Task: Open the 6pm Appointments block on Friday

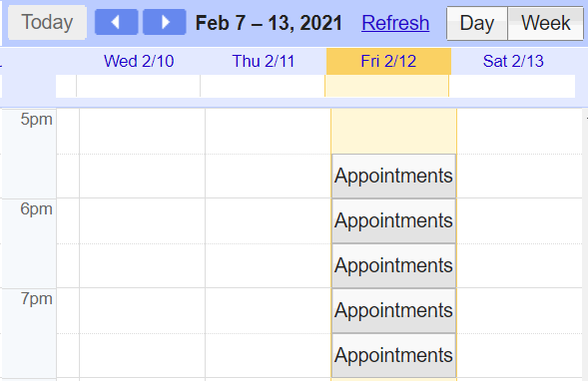Action: tap(393, 220)
